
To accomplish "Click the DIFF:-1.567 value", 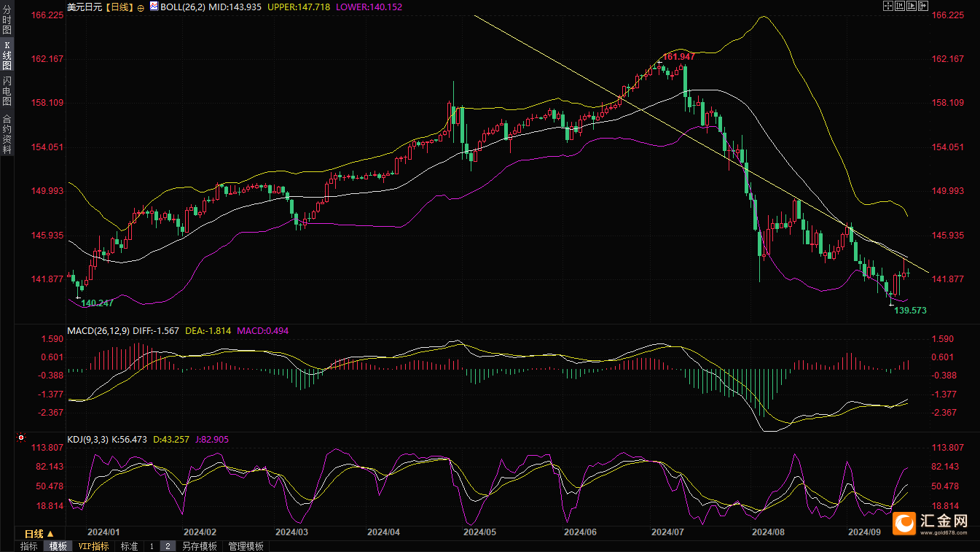I will pos(155,330).
